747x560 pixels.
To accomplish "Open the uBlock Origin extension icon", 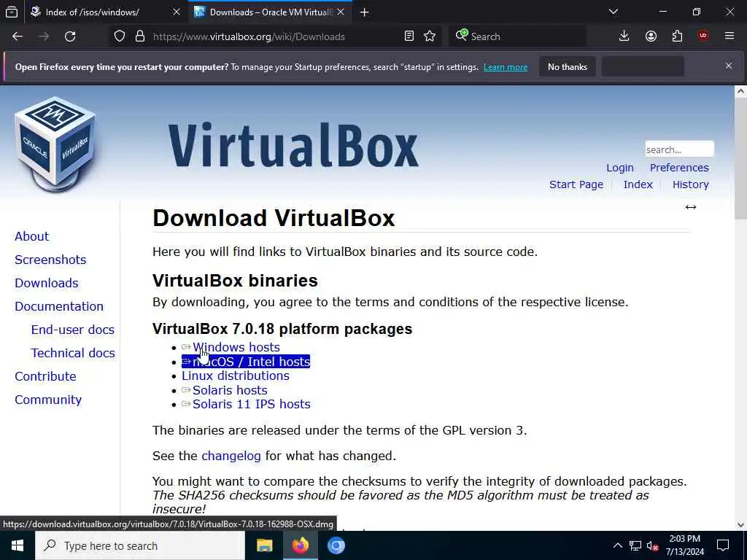I will (703, 36).
